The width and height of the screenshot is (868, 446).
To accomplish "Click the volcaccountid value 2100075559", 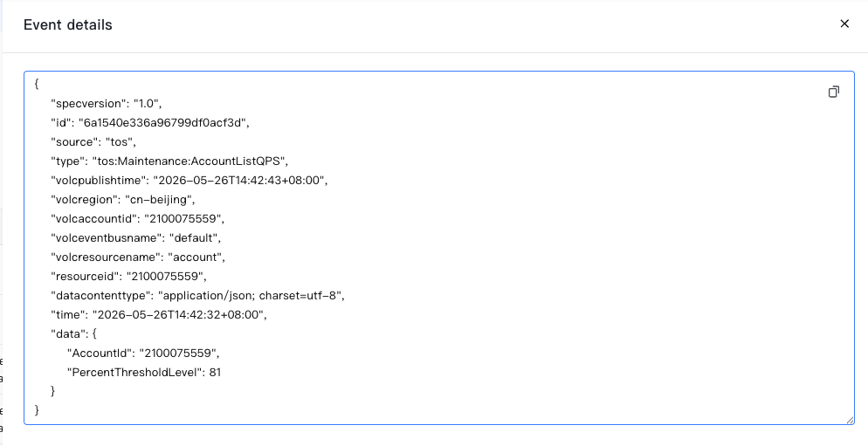I will coord(183,218).
